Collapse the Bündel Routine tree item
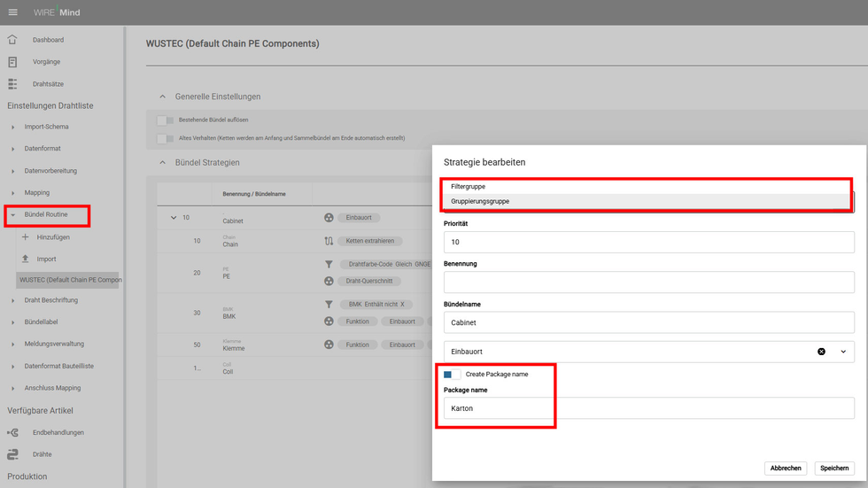 pyautogui.click(x=12, y=214)
